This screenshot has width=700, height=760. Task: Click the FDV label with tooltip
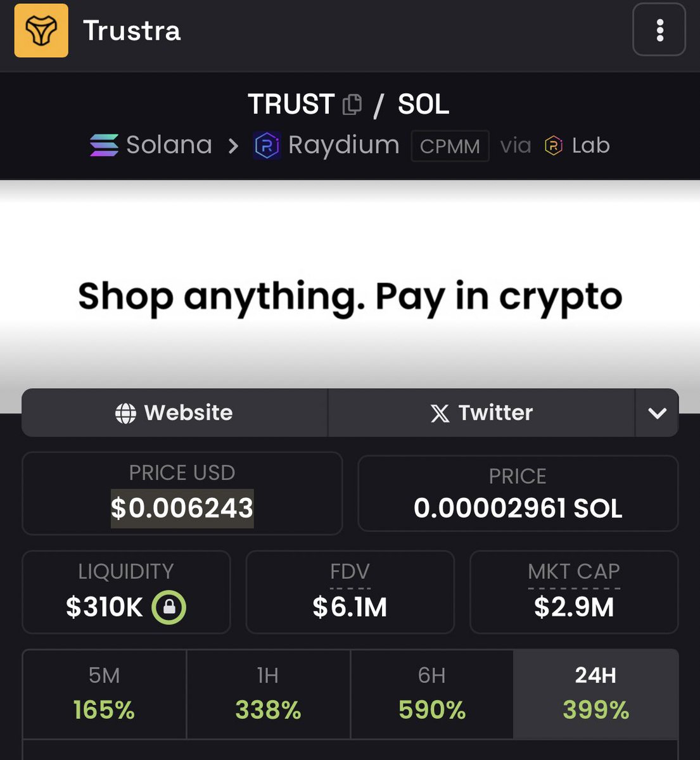[x=350, y=572]
